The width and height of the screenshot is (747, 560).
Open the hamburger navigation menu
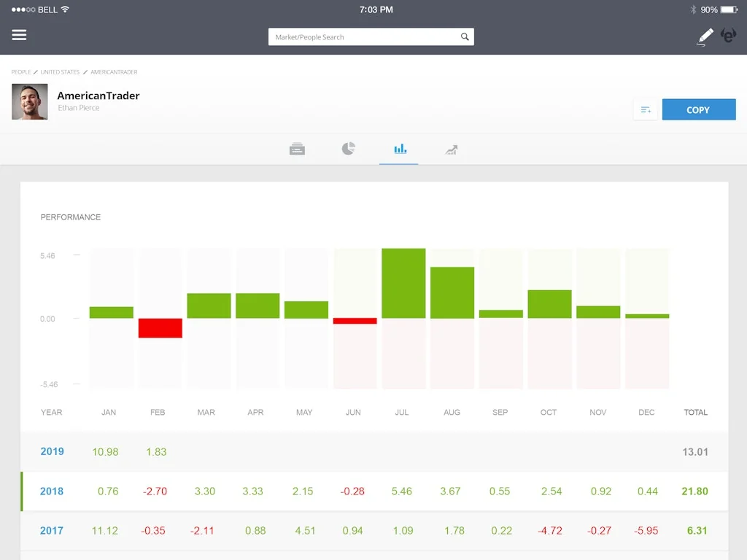coord(19,34)
